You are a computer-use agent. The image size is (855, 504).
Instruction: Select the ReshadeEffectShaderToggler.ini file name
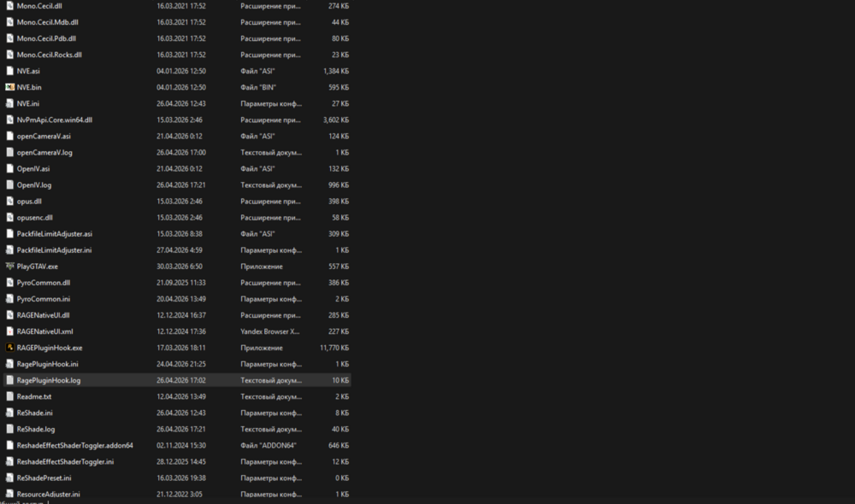pos(66,461)
